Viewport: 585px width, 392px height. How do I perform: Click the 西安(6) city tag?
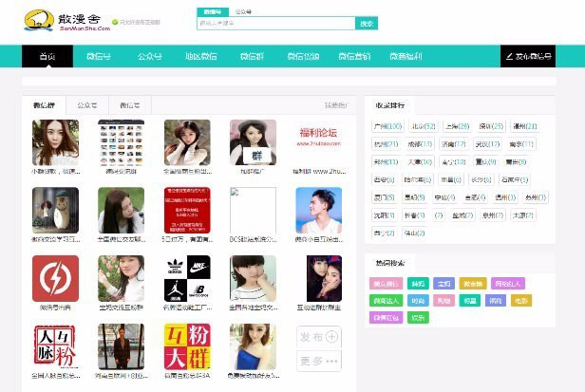[385, 179]
